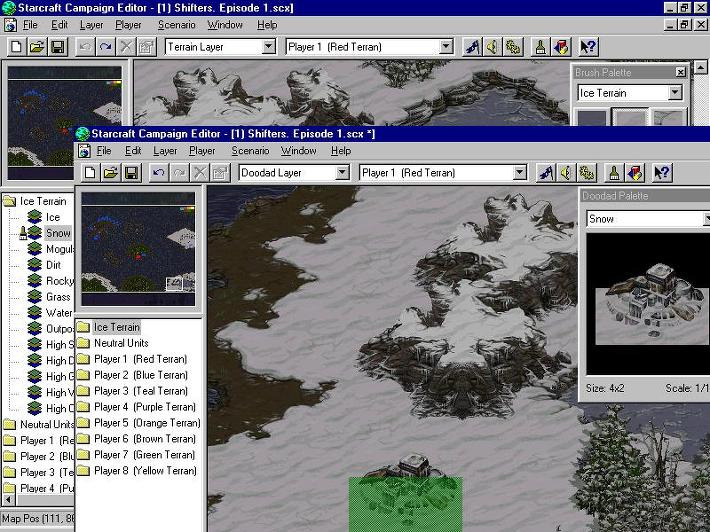Open Doodad Layer dropdown in front window
This screenshot has height=532, width=710.
[342, 173]
